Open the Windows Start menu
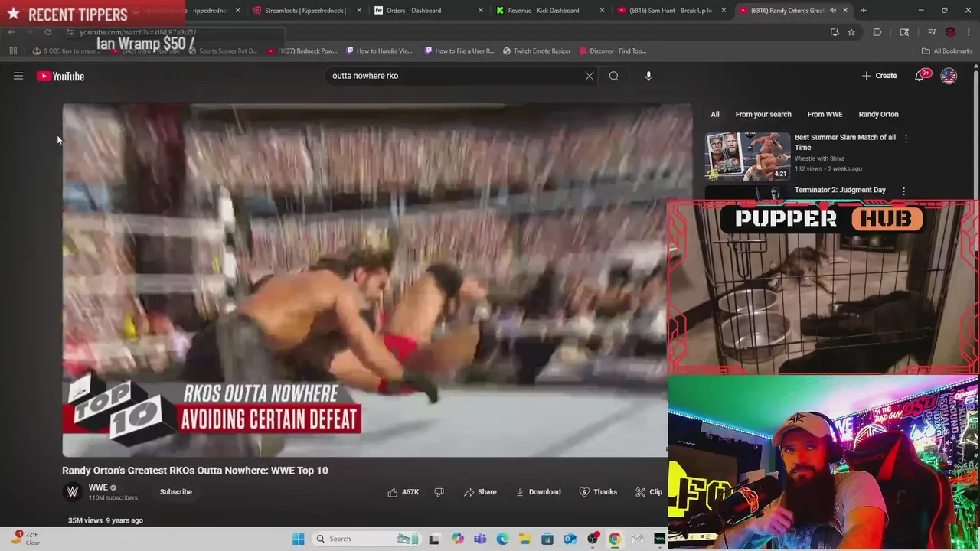Viewport: 980px width, 551px height. pyautogui.click(x=299, y=539)
